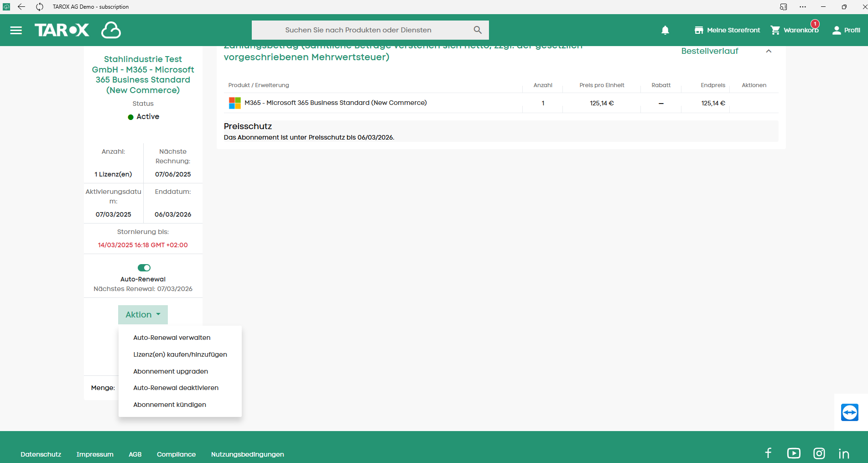
Task: Choose Auto-Renewal deaktivieren
Action: click(x=176, y=388)
